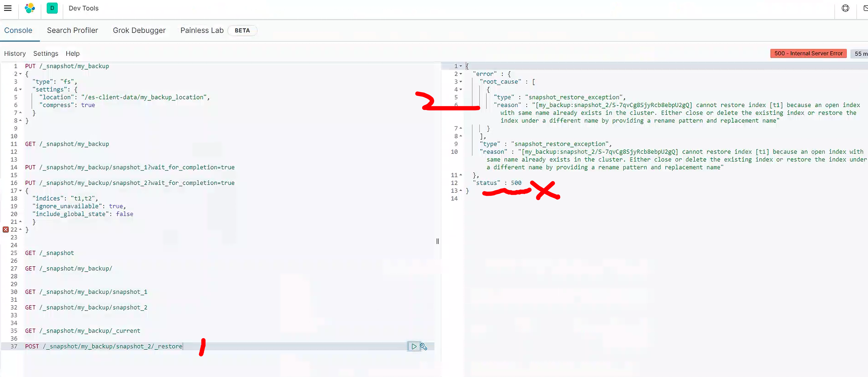
Task: Collapse the settings block at editor line 4
Action: (x=20, y=90)
